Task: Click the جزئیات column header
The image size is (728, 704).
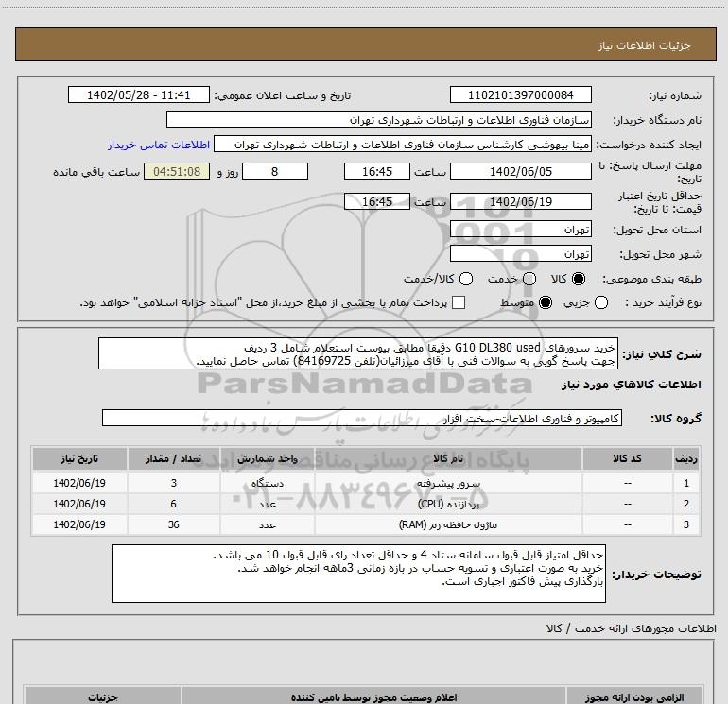Action: click(x=103, y=697)
